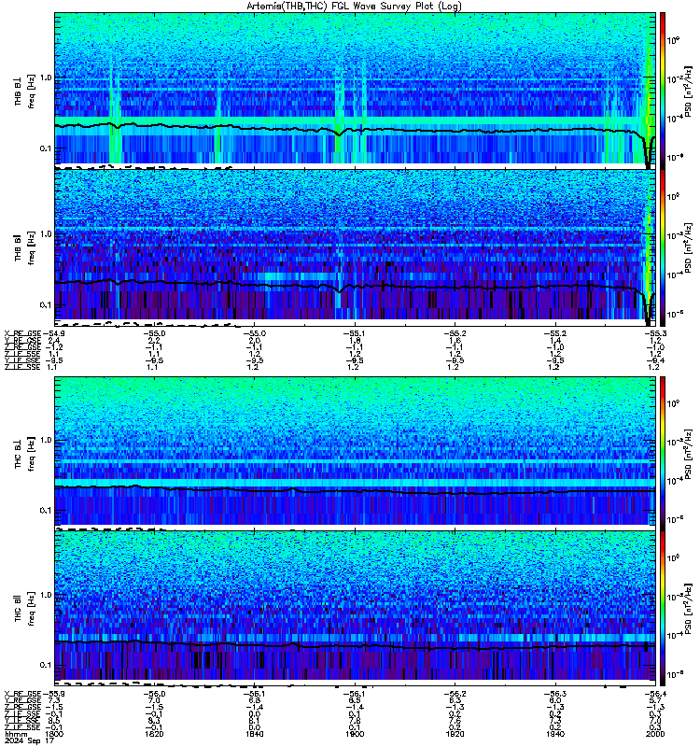Click the X_RE_GSE value -56.4
Viewport: 700px width, 747px height.
[x=655, y=694]
